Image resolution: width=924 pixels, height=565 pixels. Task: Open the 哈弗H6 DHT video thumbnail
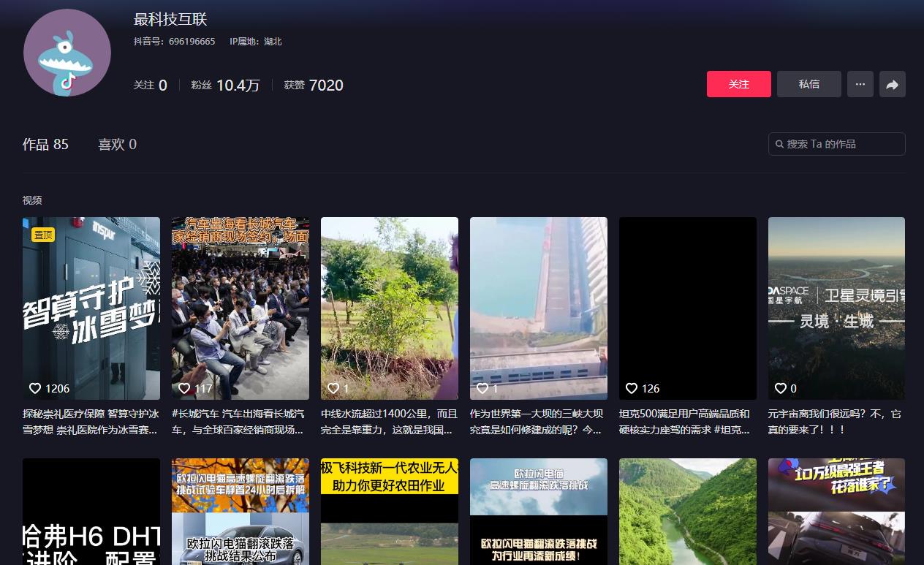click(x=91, y=512)
